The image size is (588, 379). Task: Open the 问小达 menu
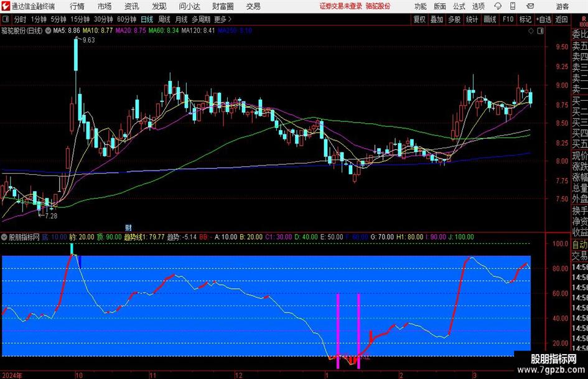pyautogui.click(x=189, y=6)
